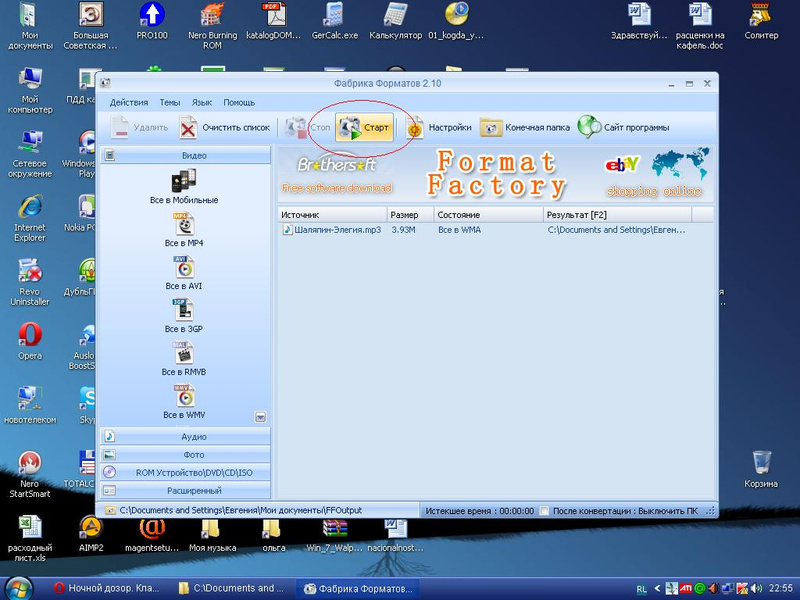Open Сайт программы website link

(x=623, y=128)
